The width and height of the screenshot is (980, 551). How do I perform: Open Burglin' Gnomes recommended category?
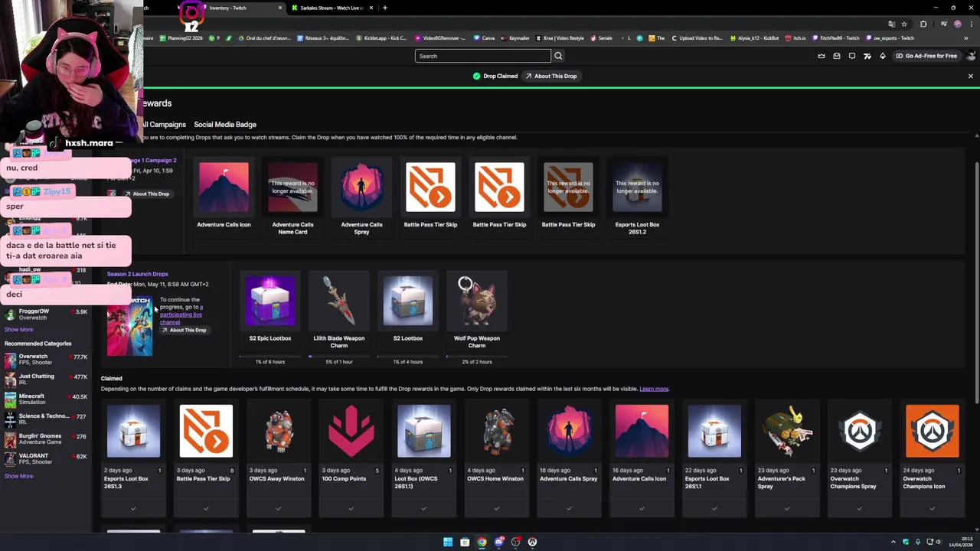click(x=46, y=439)
